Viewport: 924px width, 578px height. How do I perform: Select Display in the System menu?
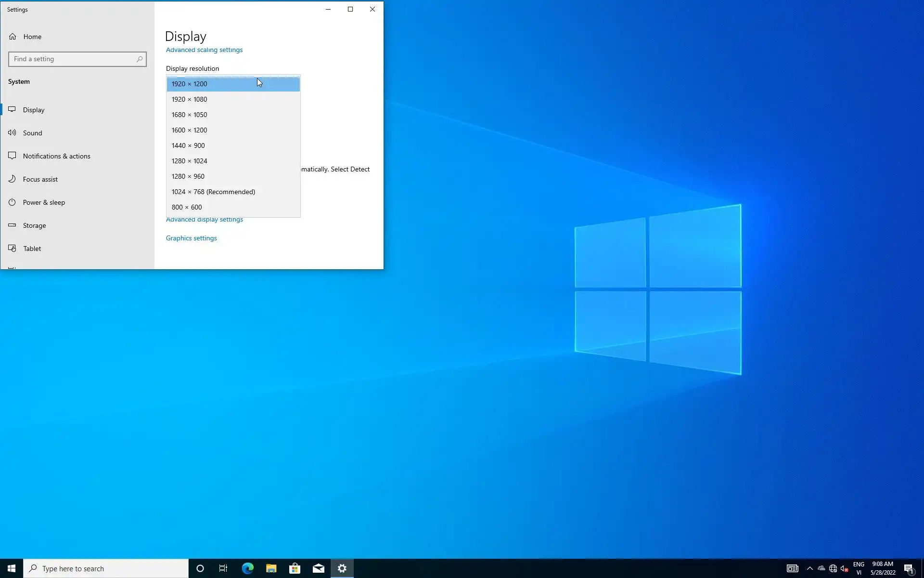tap(34, 110)
